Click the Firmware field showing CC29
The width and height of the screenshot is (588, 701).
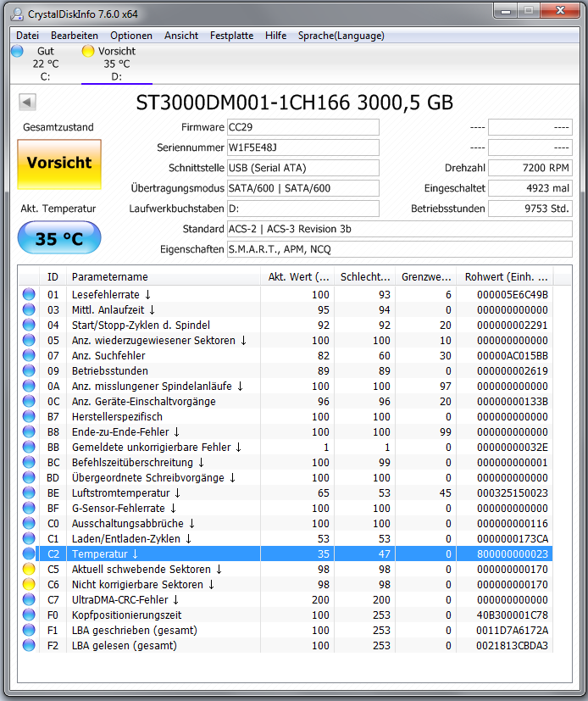[x=303, y=127]
